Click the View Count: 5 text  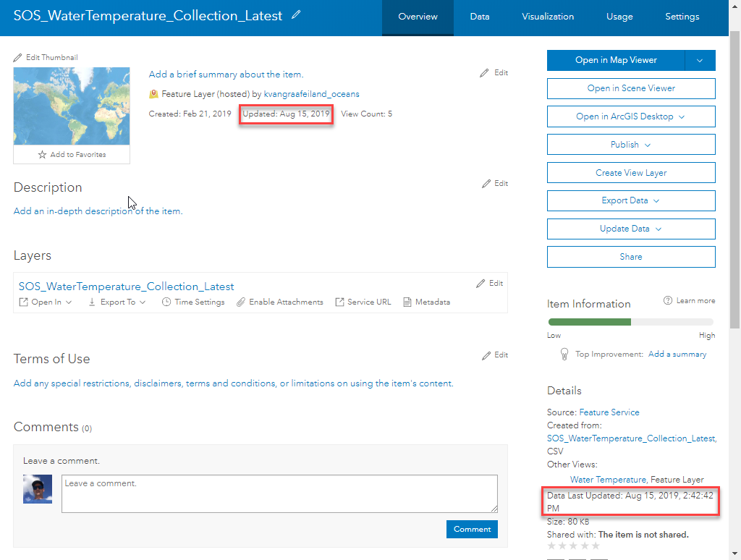click(x=367, y=114)
